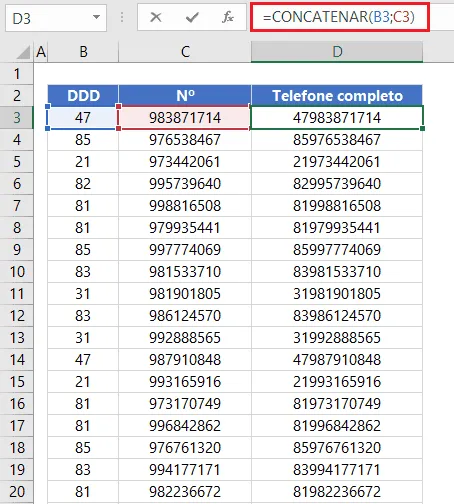Select cell containing 995739640

point(185,184)
